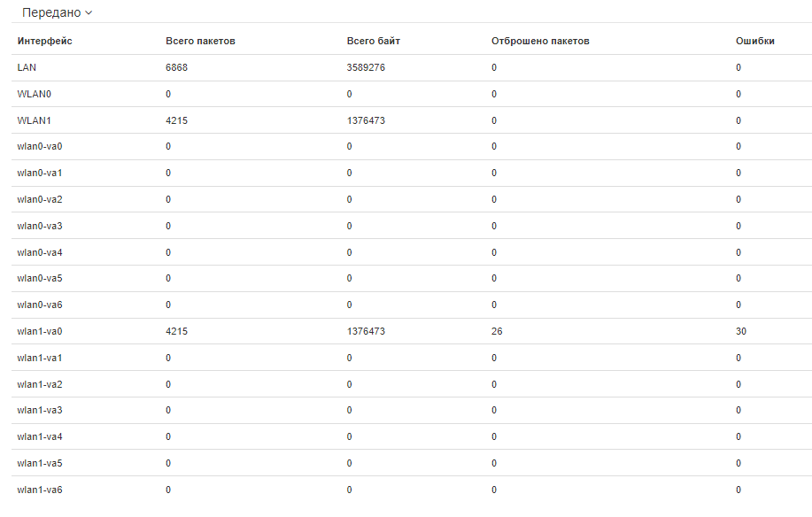
Task: Click the Ошибки column header
Action: 755,41
